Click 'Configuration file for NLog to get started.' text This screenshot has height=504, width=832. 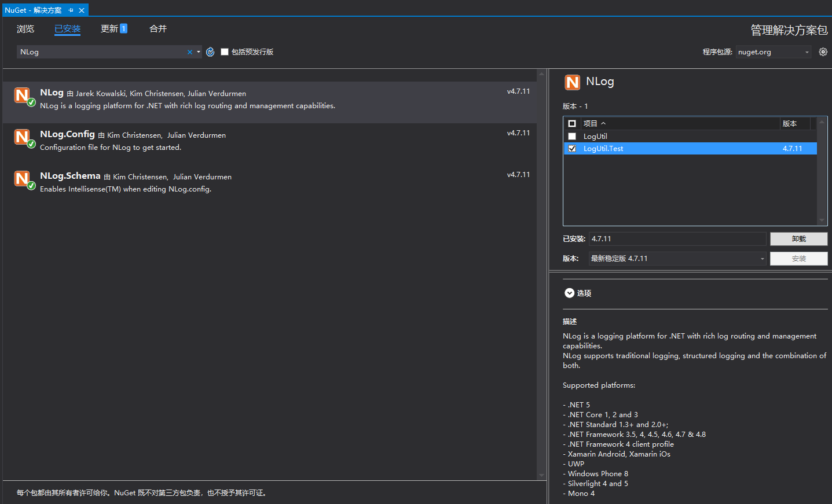111,148
